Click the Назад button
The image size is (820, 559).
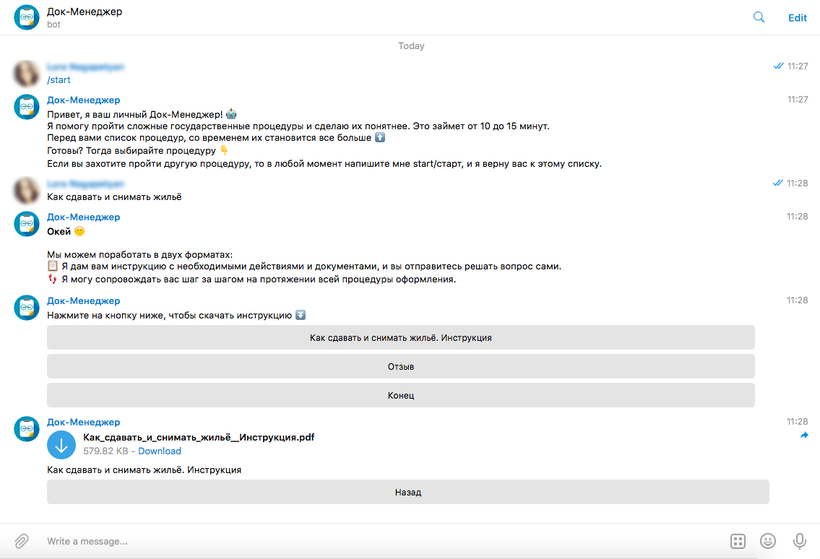click(408, 492)
